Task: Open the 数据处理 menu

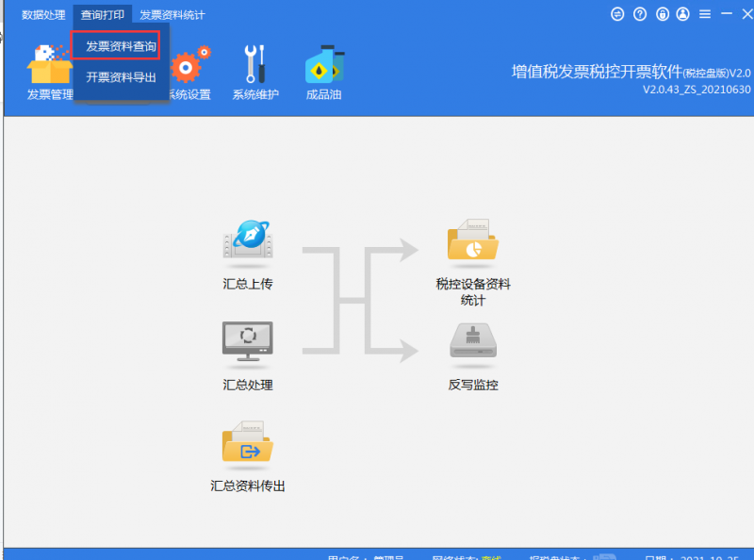Action: [43, 15]
